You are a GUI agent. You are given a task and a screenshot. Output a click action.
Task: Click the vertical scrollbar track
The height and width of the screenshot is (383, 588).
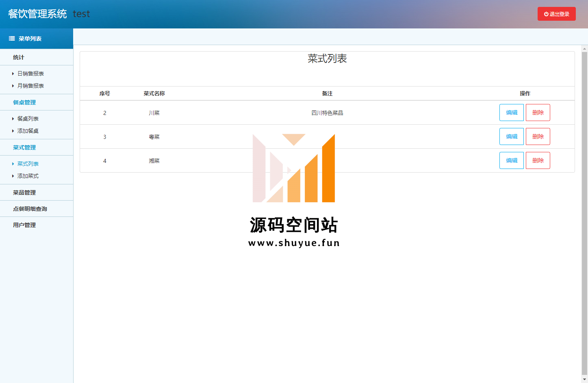tap(584, 214)
